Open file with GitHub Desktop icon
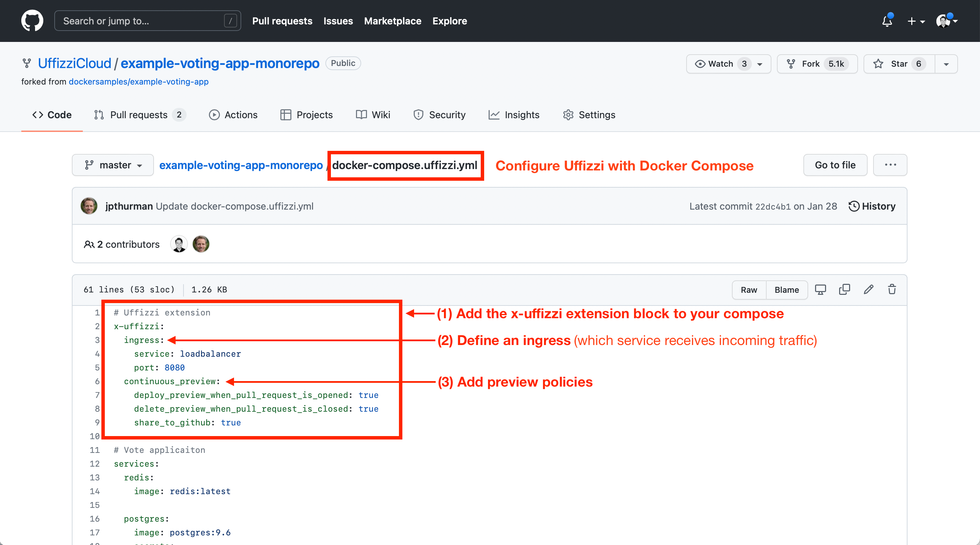Image resolution: width=980 pixels, height=545 pixels. pos(820,290)
